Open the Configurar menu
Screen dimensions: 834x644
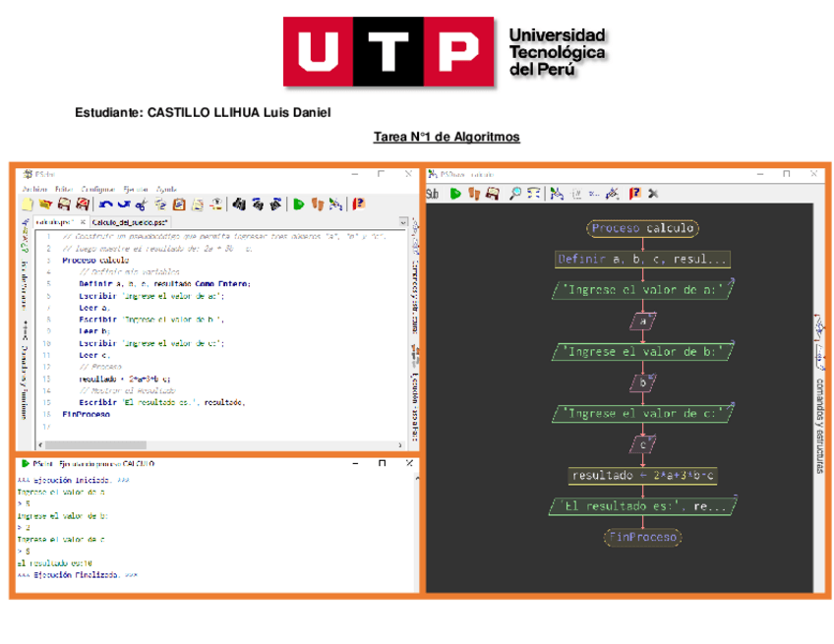coord(97,189)
